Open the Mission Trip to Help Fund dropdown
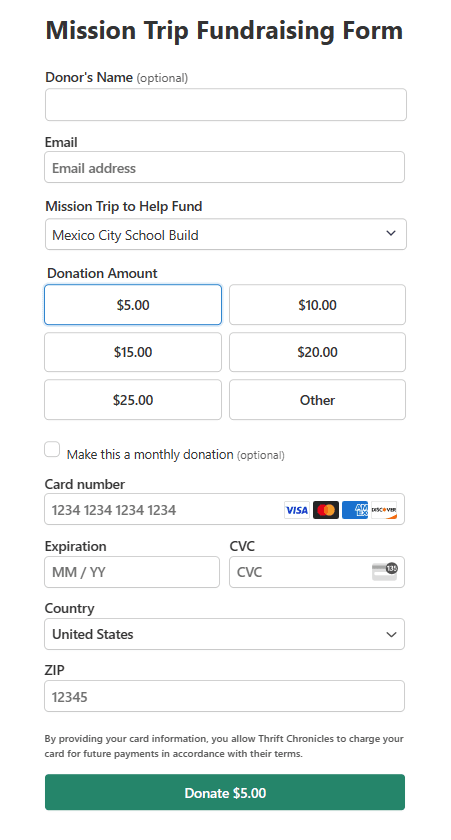This screenshot has width=451, height=840. pos(226,234)
